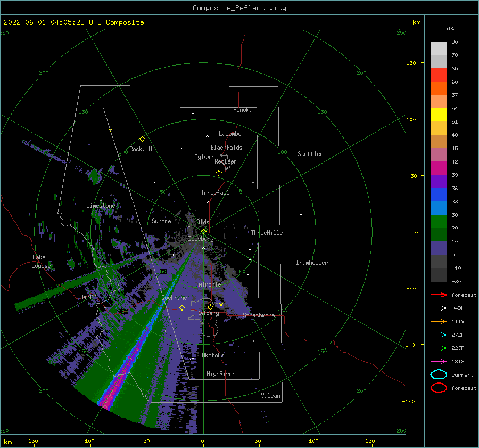Click the 'km' label above the right axis

(416, 22)
